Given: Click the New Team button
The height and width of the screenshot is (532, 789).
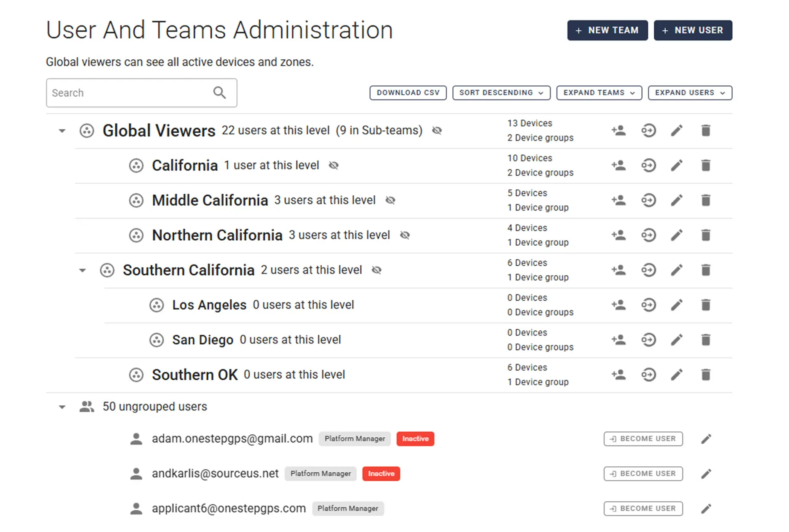Looking at the screenshot, I should (607, 30).
